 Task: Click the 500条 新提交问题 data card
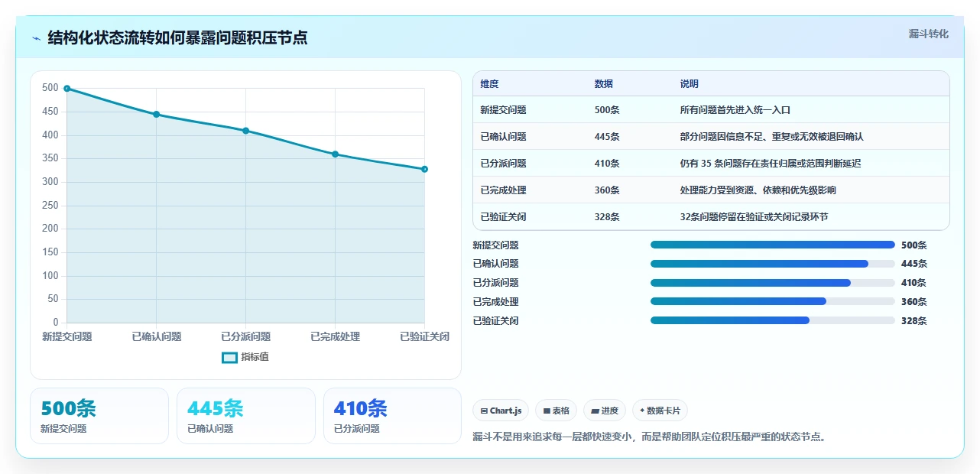(x=99, y=416)
